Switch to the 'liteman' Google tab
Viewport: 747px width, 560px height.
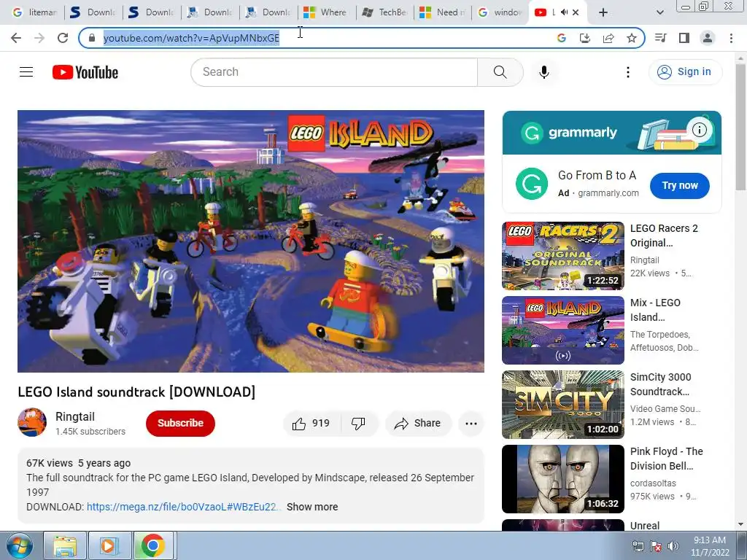click(x=34, y=12)
